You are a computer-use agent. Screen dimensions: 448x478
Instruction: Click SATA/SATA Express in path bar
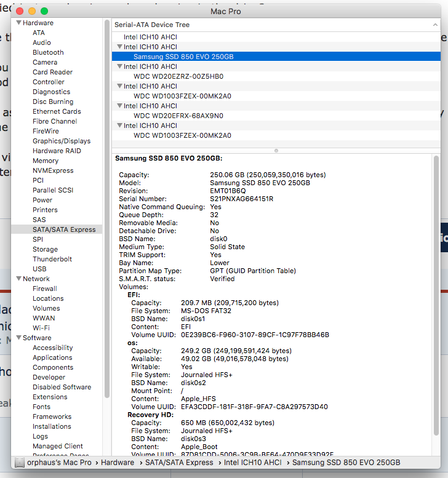pyautogui.click(x=179, y=463)
